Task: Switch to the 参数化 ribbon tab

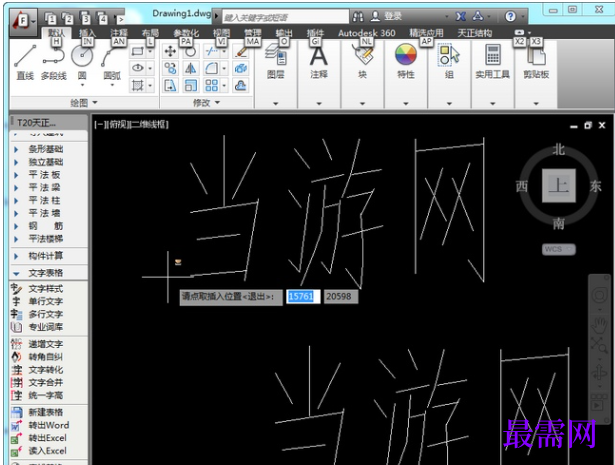Action: [186, 33]
